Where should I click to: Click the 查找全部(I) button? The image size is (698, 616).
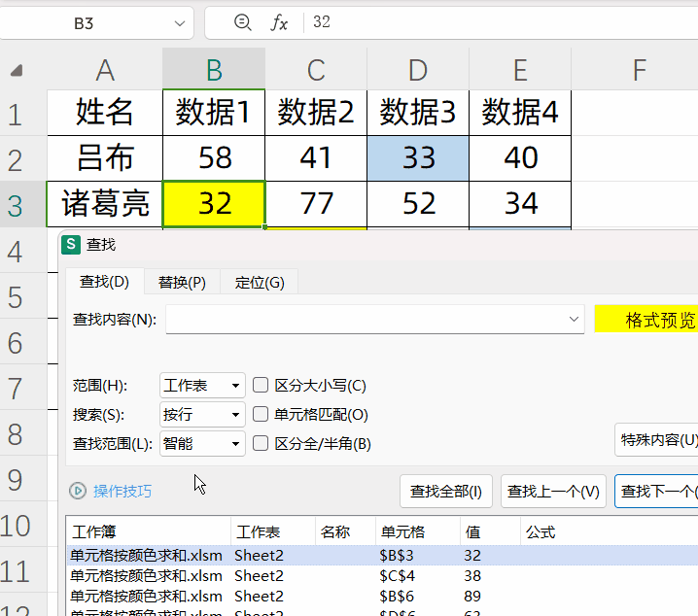[x=446, y=491]
